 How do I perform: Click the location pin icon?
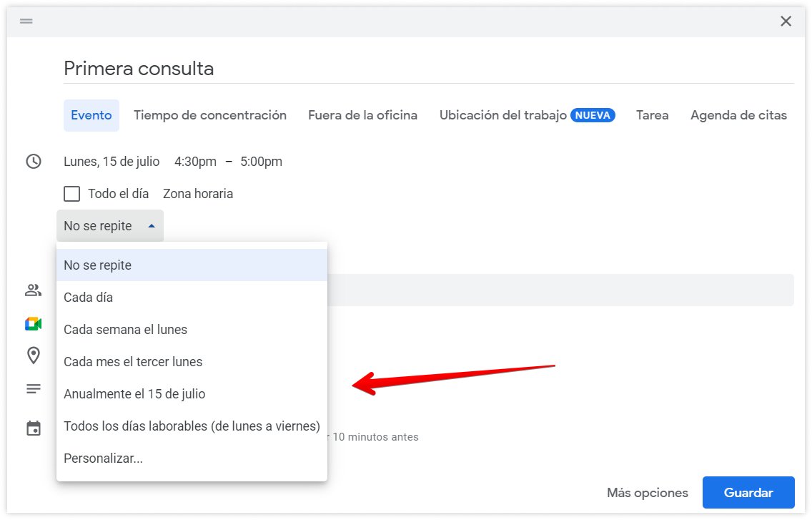34,355
